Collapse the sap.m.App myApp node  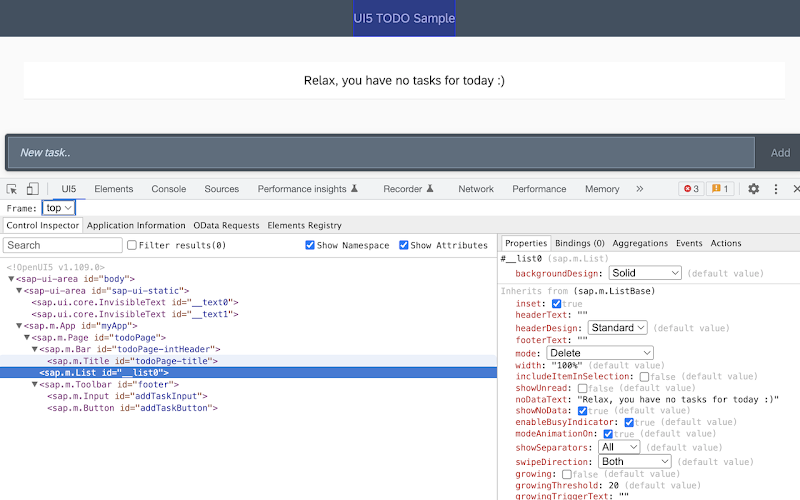click(19, 326)
